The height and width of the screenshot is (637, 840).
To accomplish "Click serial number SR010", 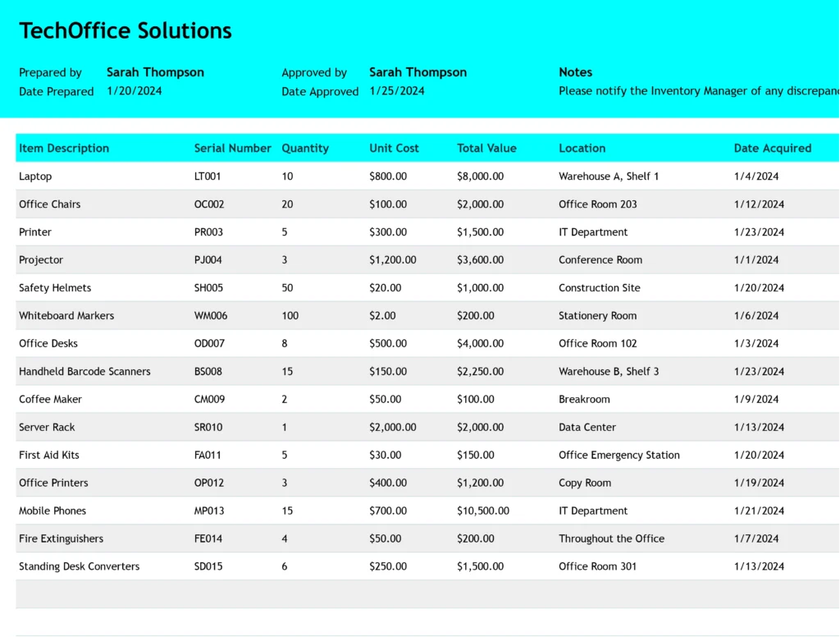I will (208, 428).
